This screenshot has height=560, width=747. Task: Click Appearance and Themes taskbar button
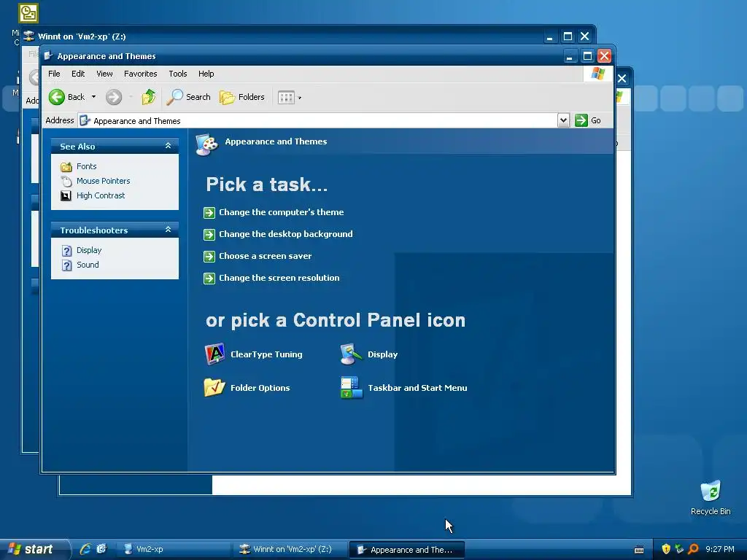click(406, 550)
